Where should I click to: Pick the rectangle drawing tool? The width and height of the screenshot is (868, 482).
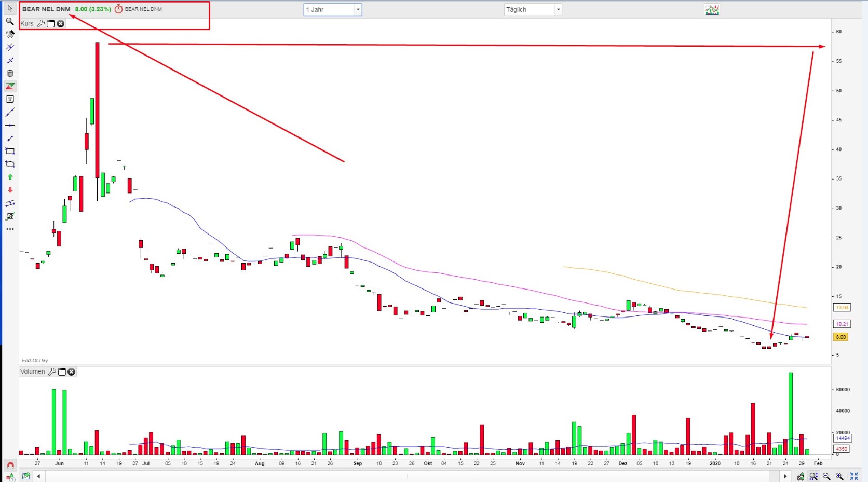coord(10,151)
